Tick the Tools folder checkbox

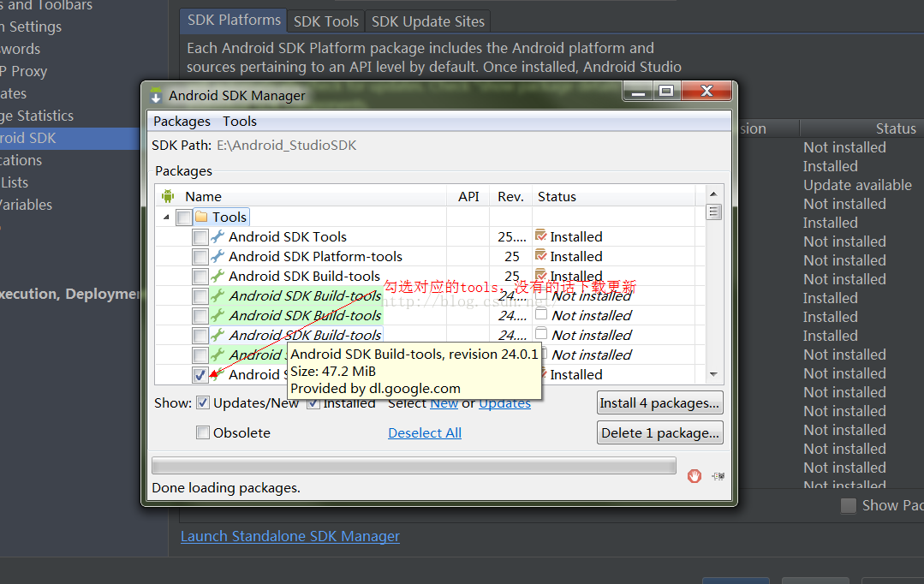(x=184, y=218)
